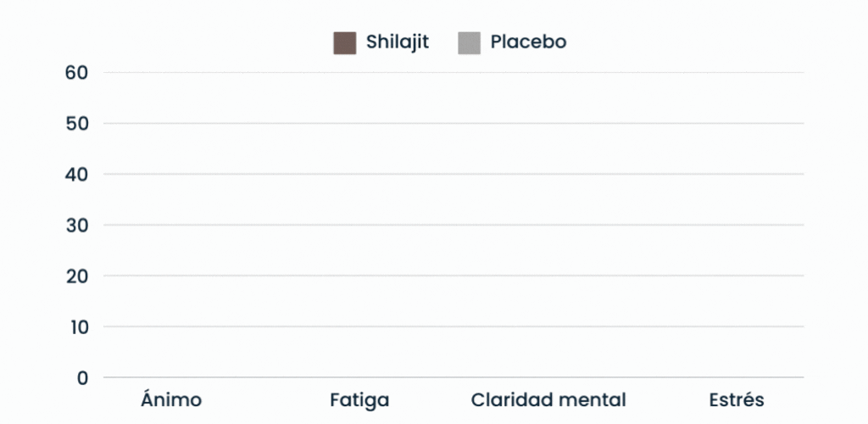Toggle the Placebo series legend label

pos(527,42)
